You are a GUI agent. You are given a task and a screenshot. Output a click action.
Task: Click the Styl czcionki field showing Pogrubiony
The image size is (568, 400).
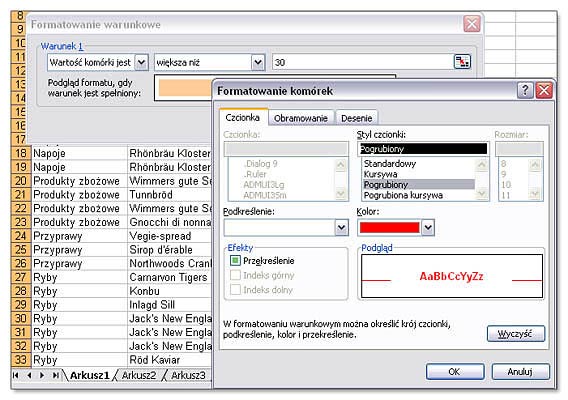423,149
